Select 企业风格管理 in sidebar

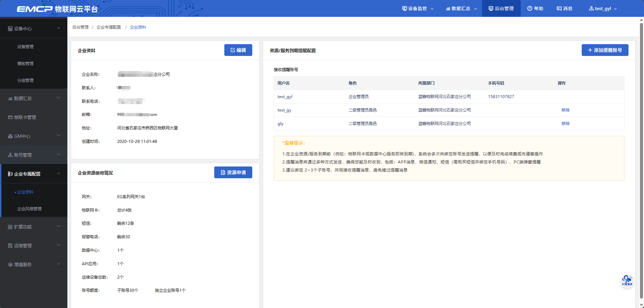(x=30, y=209)
